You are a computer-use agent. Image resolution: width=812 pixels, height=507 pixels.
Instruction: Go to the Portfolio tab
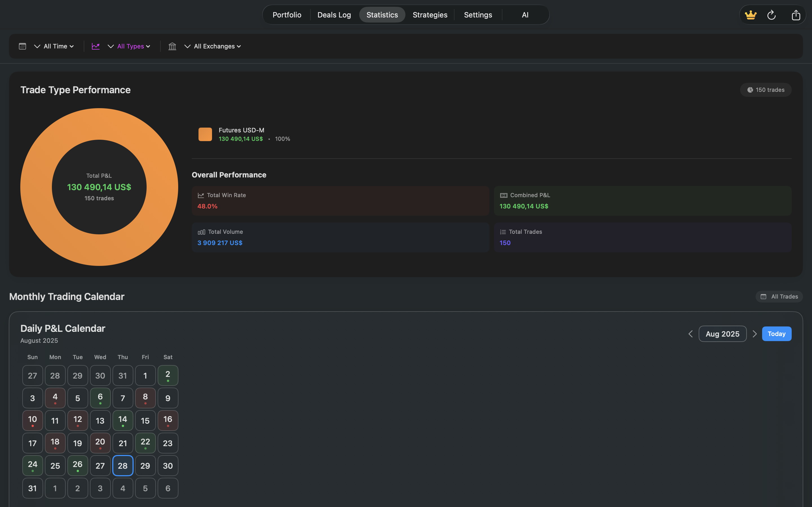[x=286, y=15]
